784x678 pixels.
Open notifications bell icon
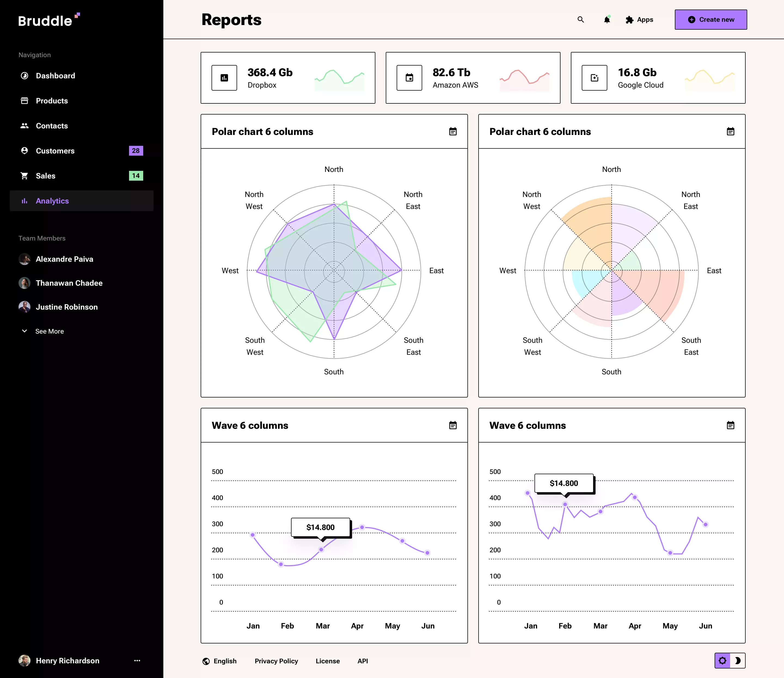tap(607, 20)
